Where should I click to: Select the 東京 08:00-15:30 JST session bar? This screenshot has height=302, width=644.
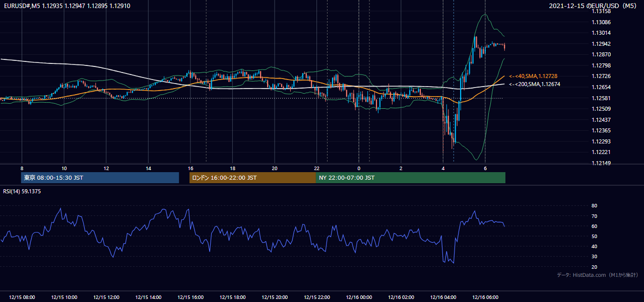(x=100, y=178)
